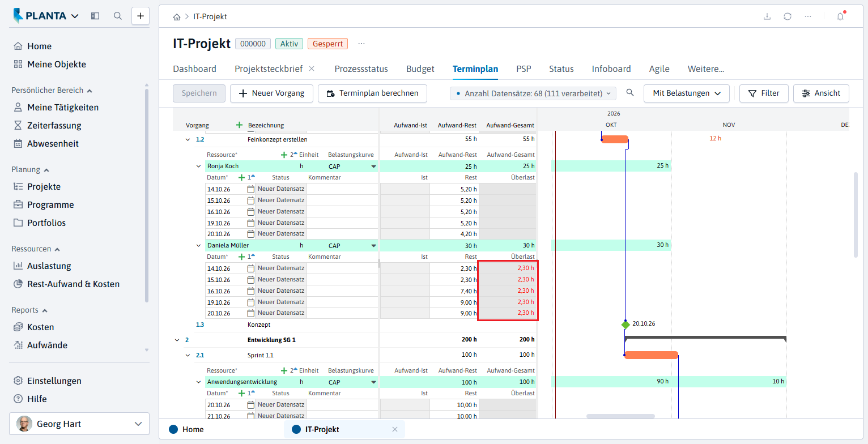The width and height of the screenshot is (868, 444).
Task: Open the Zeiterfassung menu item
Action: (x=54, y=125)
